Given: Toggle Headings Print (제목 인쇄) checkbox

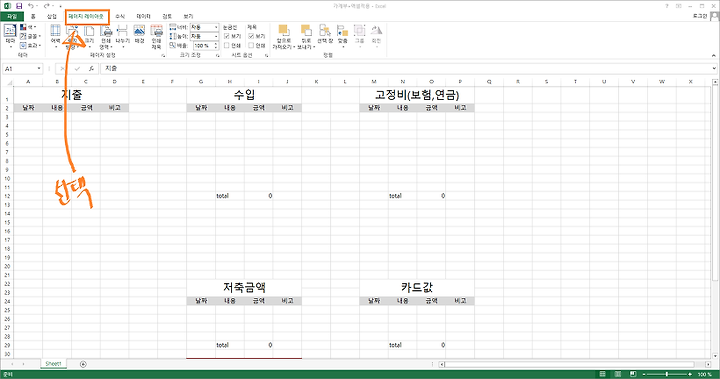Looking at the screenshot, I should click(x=251, y=45).
